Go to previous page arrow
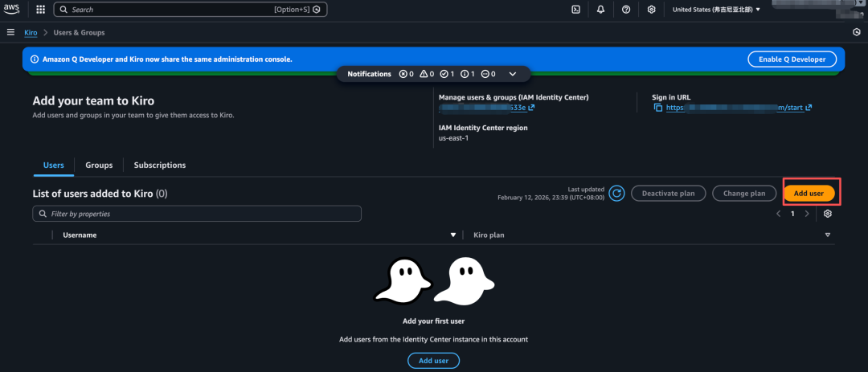 click(778, 214)
